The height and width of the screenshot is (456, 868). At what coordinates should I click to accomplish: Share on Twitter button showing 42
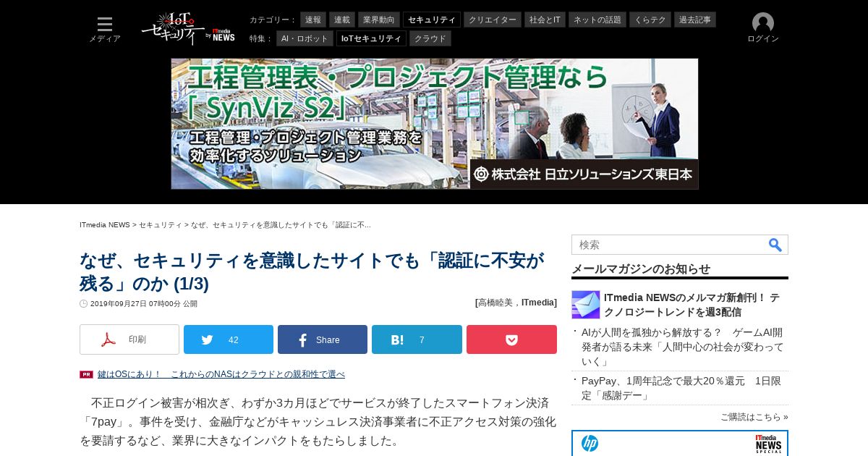(x=229, y=339)
